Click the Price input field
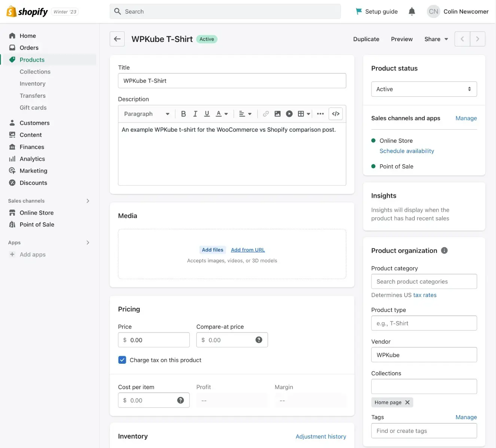496x448 pixels. pyautogui.click(x=154, y=340)
